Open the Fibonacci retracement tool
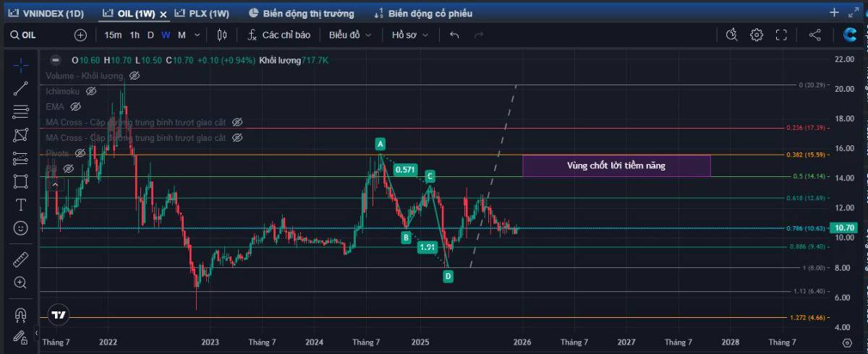Viewport: 868px width, 354px height. pos(20,111)
